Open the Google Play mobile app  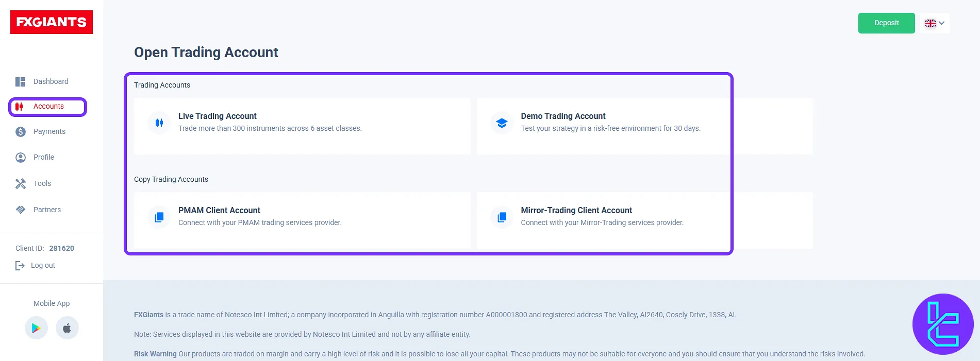click(36, 328)
